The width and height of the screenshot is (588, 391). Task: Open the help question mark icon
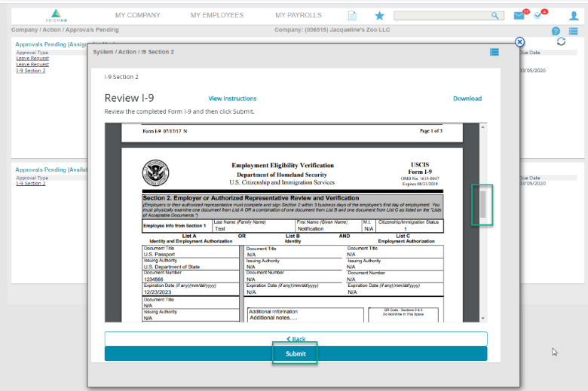(556, 31)
